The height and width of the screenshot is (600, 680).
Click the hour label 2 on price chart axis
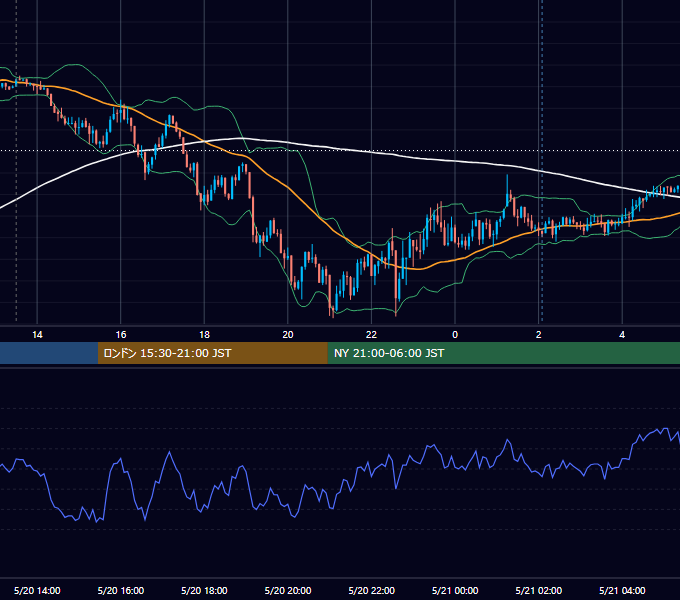click(539, 334)
